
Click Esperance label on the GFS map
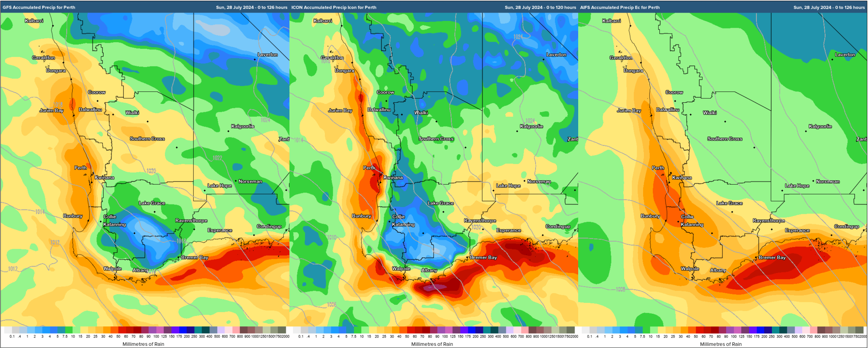tap(220, 230)
